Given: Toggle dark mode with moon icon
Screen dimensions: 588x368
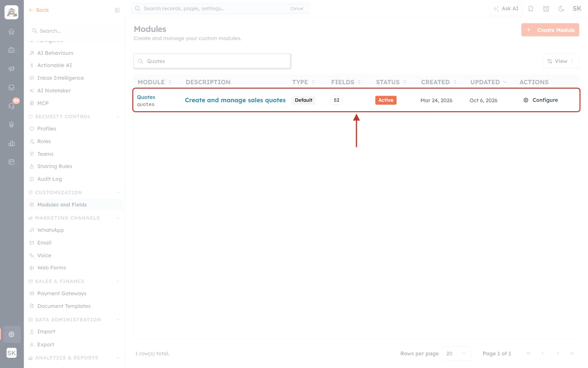Looking at the screenshot, I should pyautogui.click(x=561, y=9).
